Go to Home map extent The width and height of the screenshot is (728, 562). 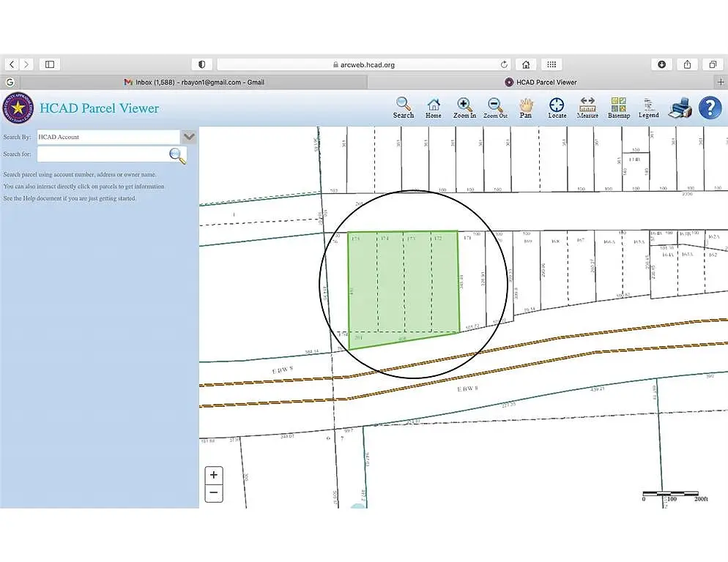point(434,108)
